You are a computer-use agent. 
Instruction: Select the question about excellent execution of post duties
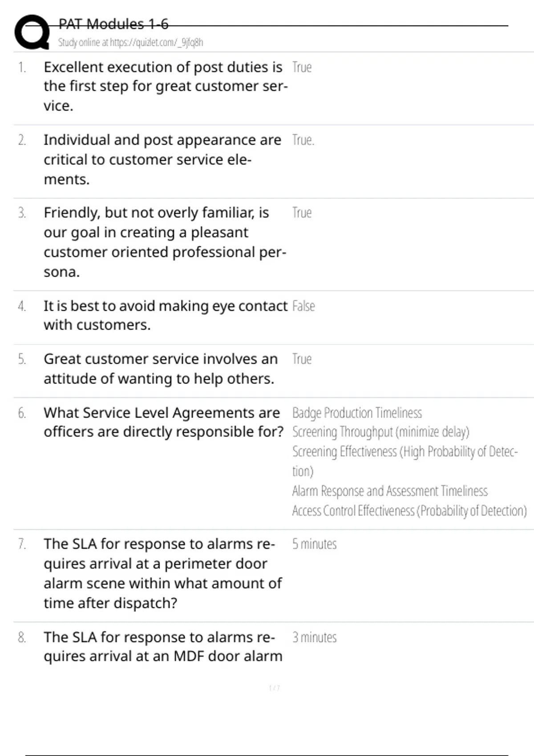165,86
